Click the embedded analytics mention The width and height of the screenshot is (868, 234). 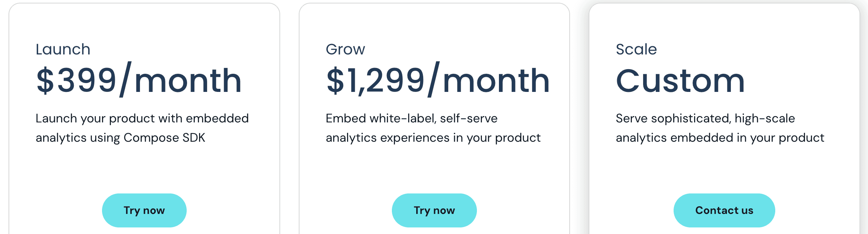(x=218, y=118)
